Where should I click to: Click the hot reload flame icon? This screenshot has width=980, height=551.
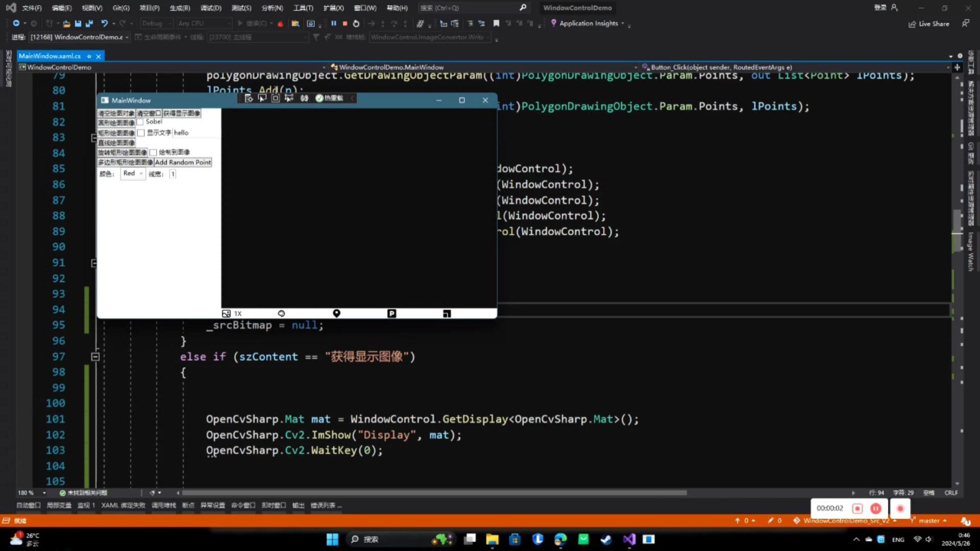click(x=280, y=23)
